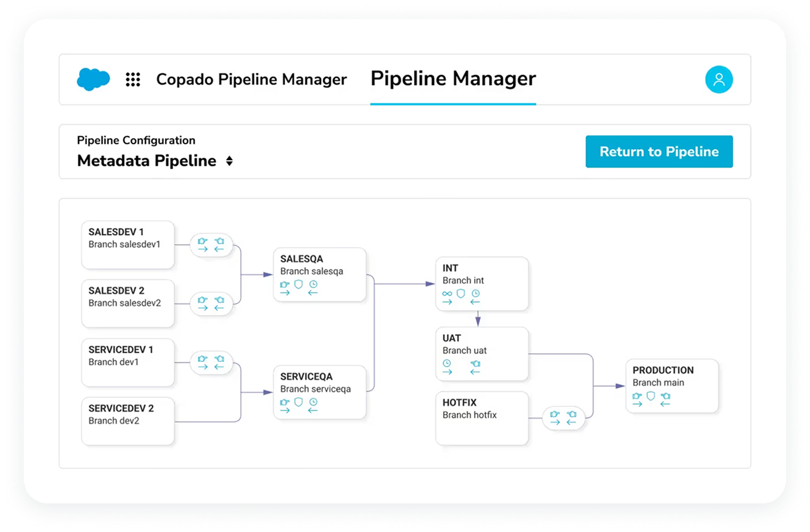The height and width of the screenshot is (532, 810).
Task: Click the infinity icon in INT
Action: [x=447, y=294]
